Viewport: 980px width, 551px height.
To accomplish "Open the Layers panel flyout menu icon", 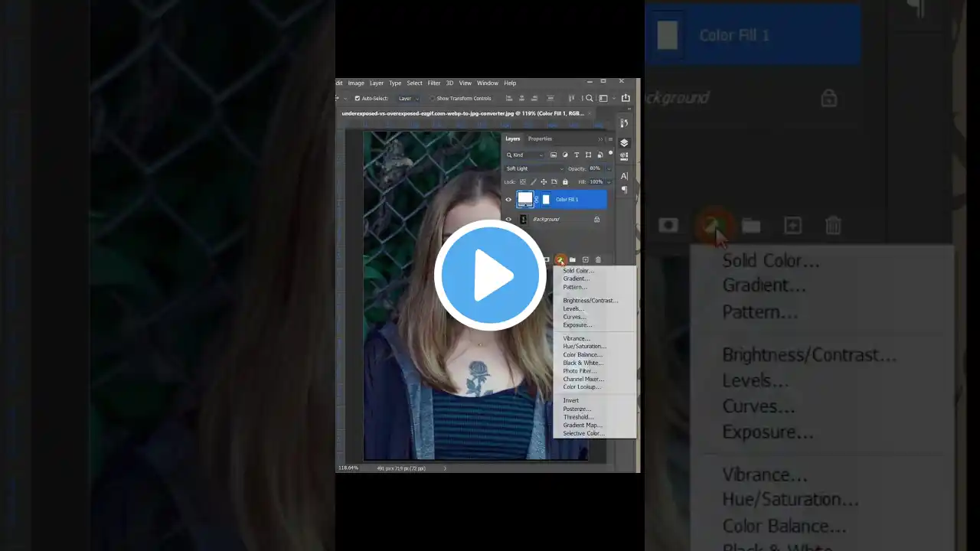I will pos(610,139).
